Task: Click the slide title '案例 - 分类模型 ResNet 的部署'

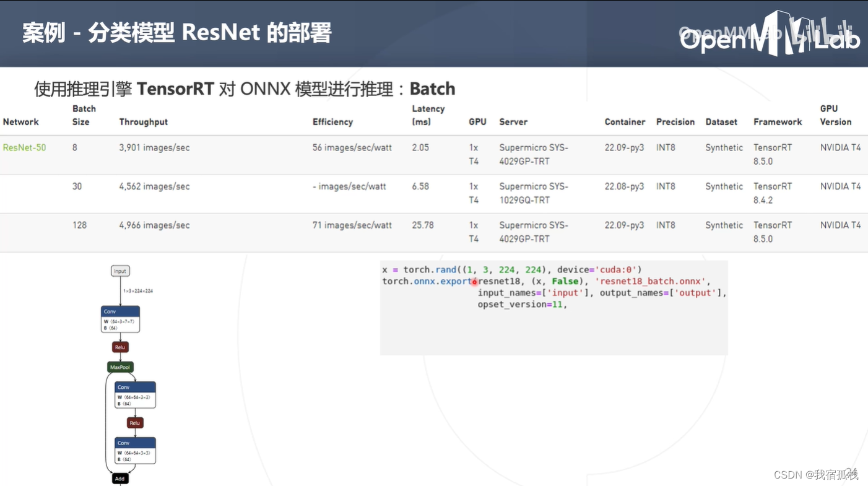Action: [177, 32]
